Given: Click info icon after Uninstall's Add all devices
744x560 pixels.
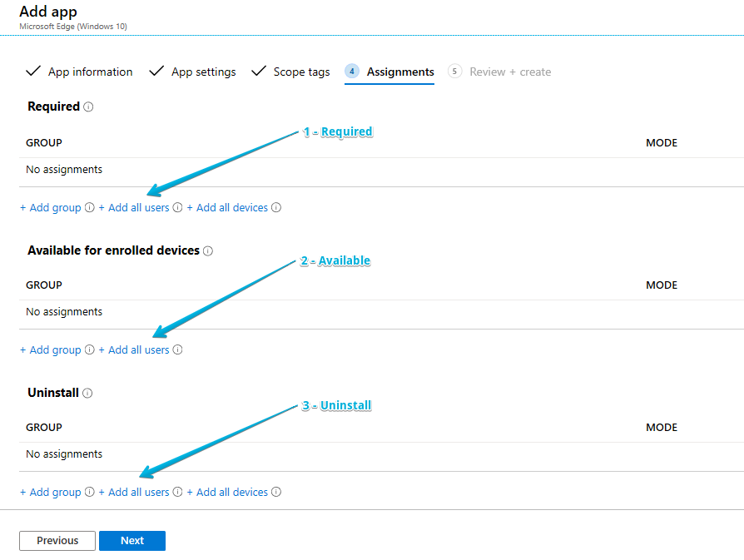Looking at the screenshot, I should [276, 493].
